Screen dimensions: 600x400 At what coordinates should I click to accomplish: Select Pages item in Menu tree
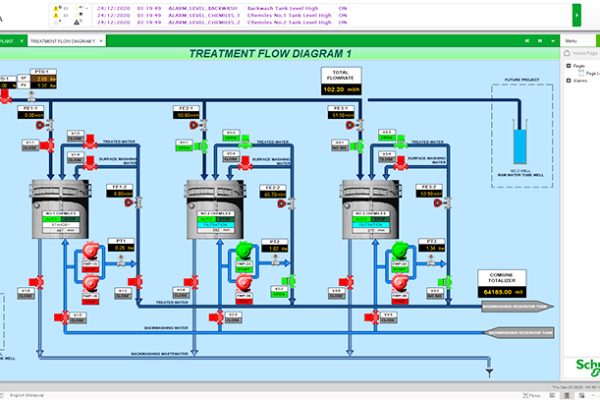click(x=579, y=66)
